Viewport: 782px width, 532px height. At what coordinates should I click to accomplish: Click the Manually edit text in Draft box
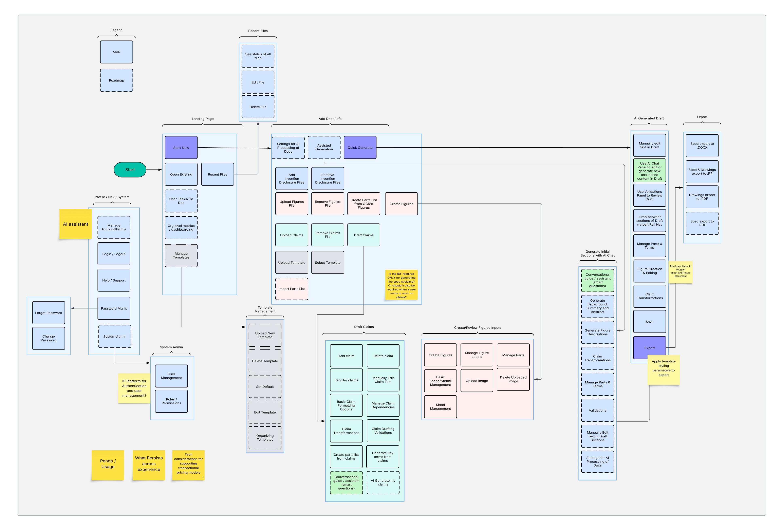[649, 145]
